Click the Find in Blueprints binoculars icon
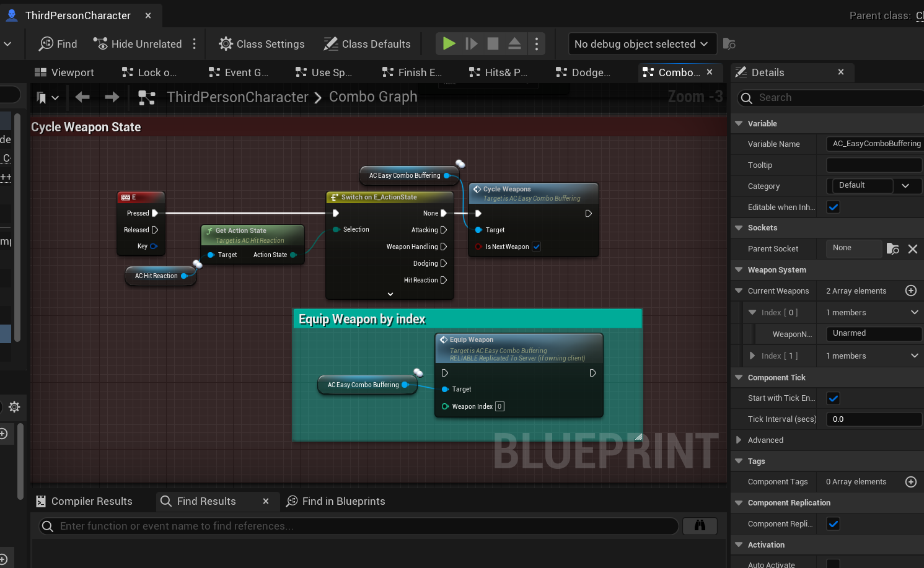The image size is (924, 568). click(x=700, y=525)
